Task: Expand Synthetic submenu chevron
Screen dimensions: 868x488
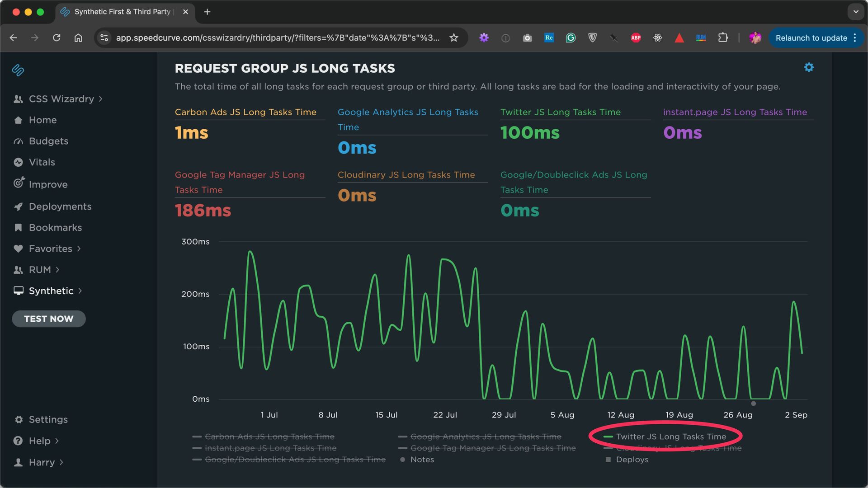Action: tap(80, 291)
